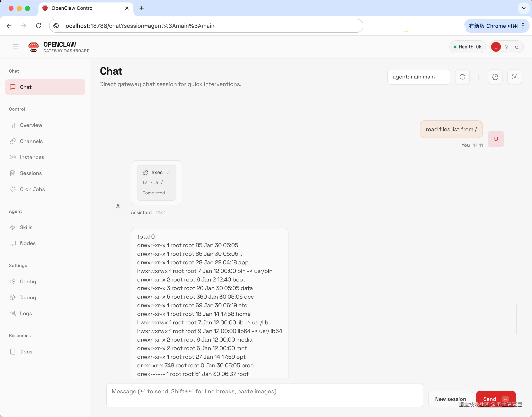Click the chat vertical scrollbar
Viewport: 532px width, 417px height.
pyautogui.click(x=516, y=319)
